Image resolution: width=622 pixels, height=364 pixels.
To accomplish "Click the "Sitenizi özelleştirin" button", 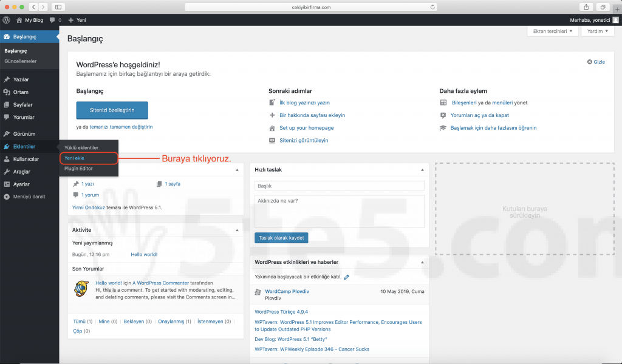I will (111, 110).
